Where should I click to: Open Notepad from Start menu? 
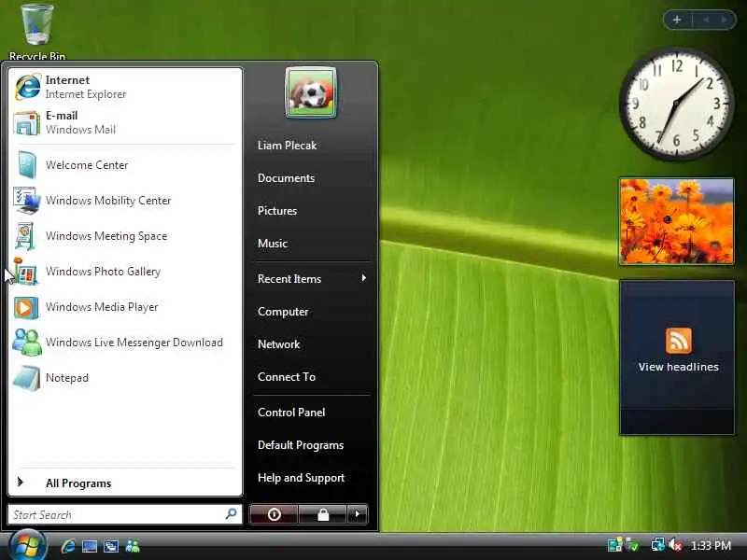point(125,378)
